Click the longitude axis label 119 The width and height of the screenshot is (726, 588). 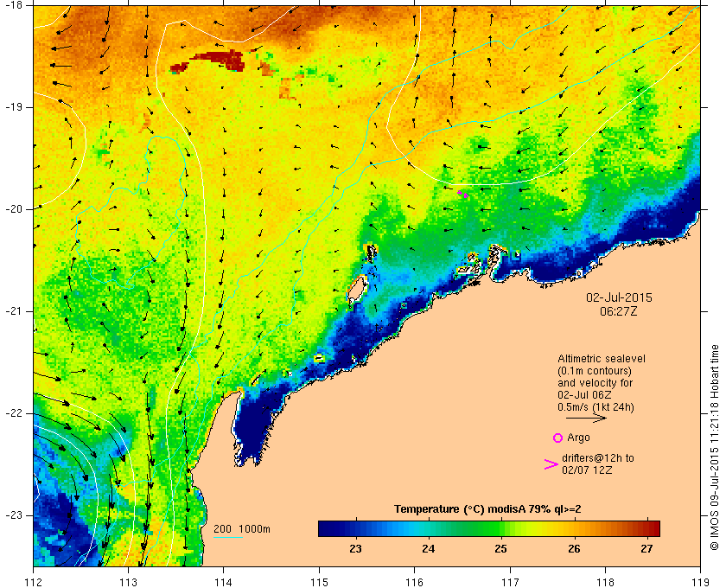coord(701,582)
